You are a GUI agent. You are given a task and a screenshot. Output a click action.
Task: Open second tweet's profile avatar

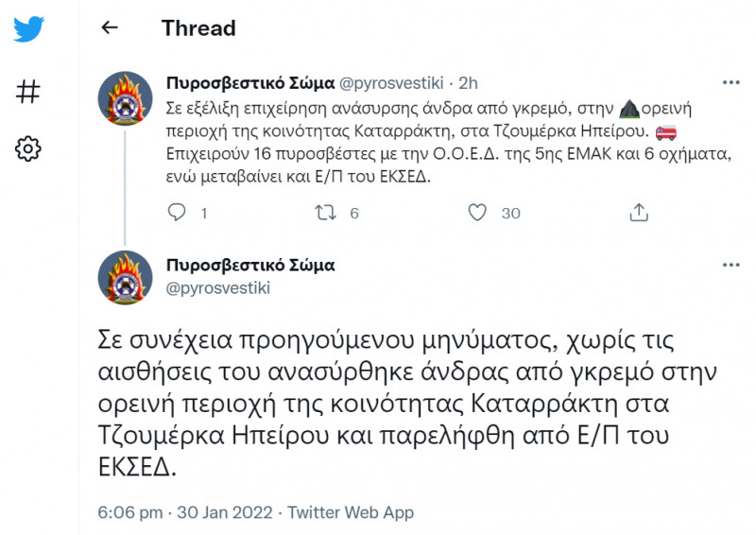click(x=126, y=277)
